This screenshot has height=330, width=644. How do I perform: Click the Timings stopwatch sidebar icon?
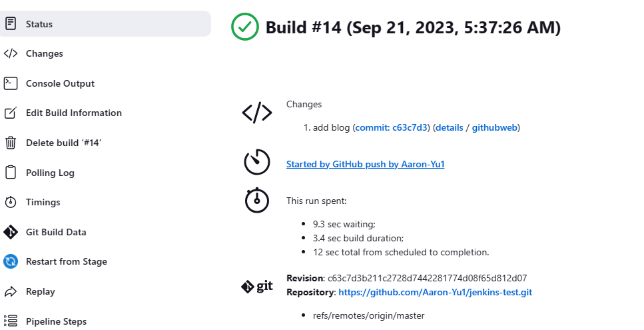click(11, 202)
